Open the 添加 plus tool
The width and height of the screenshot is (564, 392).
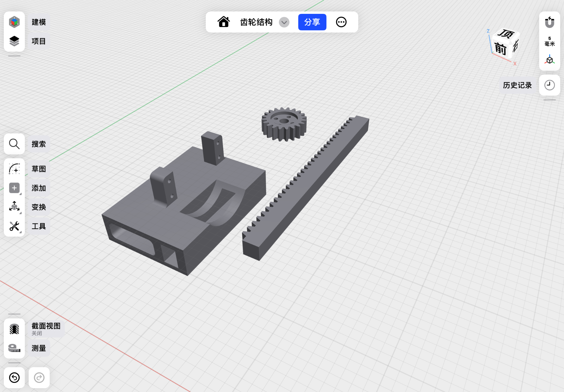(14, 188)
